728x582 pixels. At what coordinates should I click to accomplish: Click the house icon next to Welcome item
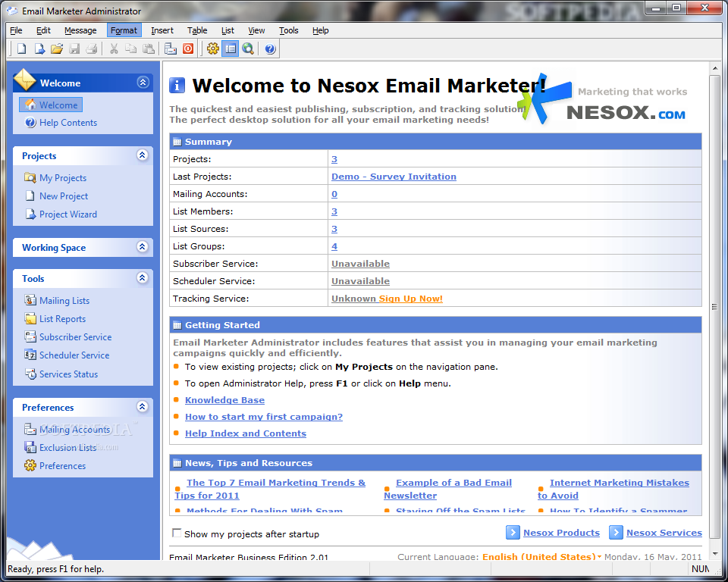(30, 105)
